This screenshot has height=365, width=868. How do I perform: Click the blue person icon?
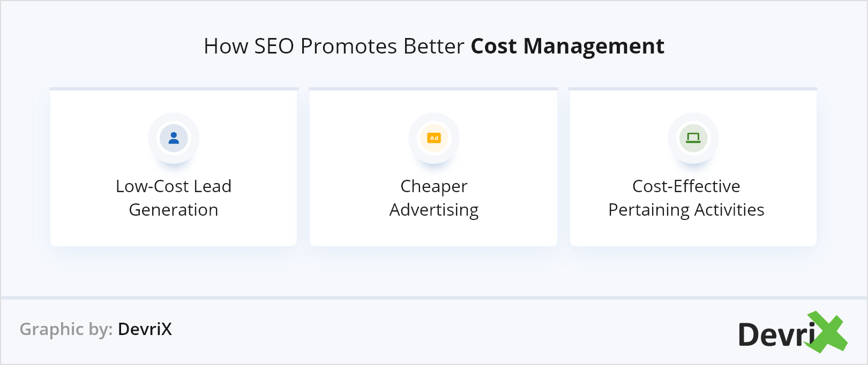tap(174, 138)
